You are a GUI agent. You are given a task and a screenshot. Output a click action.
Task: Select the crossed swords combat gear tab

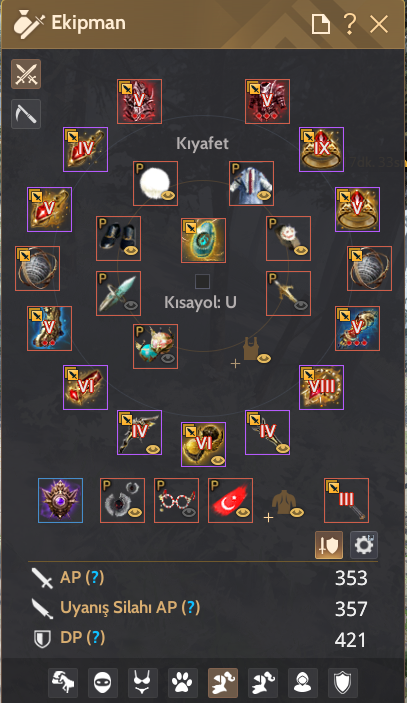[x=26, y=74]
